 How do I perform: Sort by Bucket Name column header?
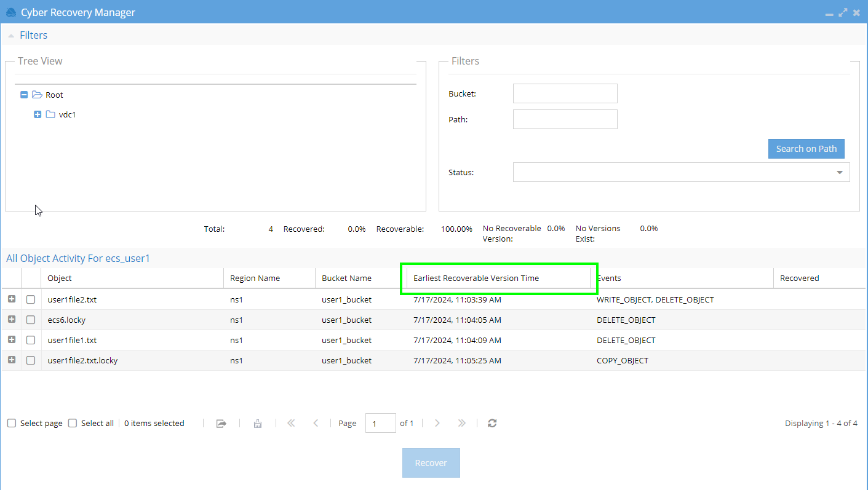pos(361,278)
